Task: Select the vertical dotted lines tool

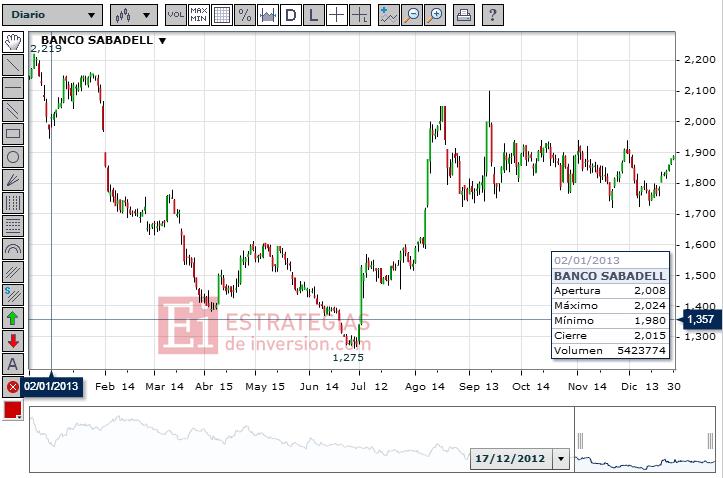Action: [13, 203]
